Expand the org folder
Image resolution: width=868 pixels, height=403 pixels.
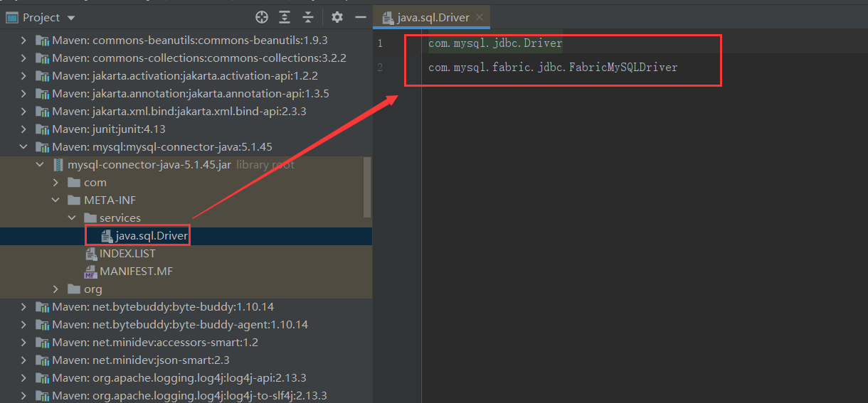click(56, 289)
